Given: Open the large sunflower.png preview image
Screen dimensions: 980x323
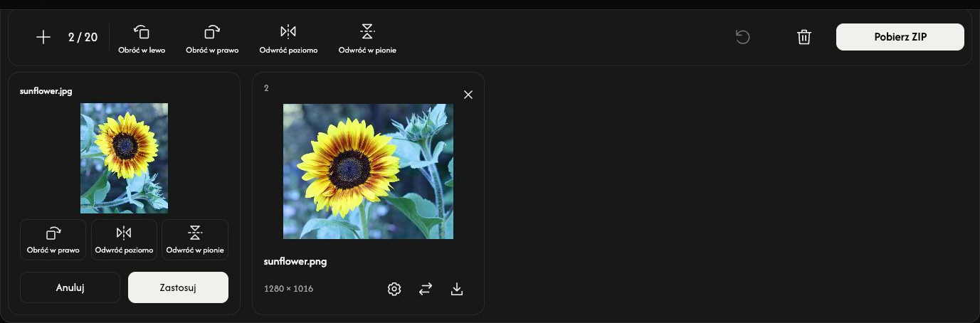Looking at the screenshot, I should [x=368, y=171].
